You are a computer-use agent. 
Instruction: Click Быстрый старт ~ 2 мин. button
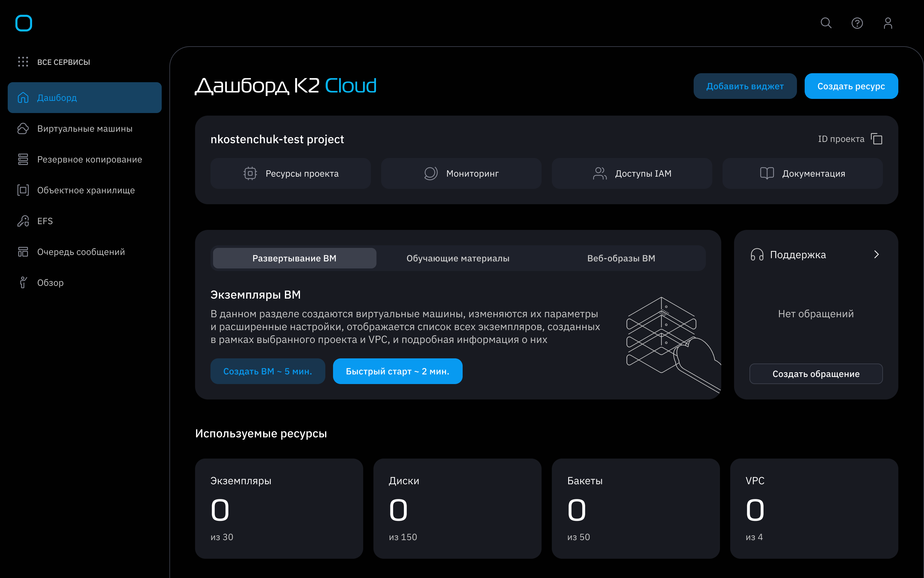(x=398, y=371)
